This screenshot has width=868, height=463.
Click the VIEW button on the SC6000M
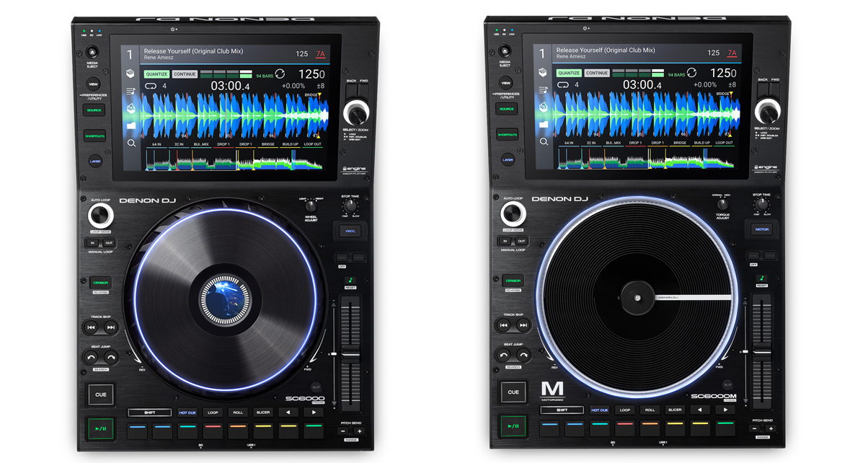pos(506,82)
